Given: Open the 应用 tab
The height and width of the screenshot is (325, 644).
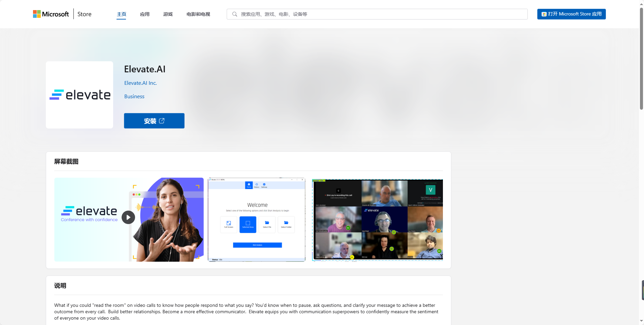Looking at the screenshot, I should 144,14.
